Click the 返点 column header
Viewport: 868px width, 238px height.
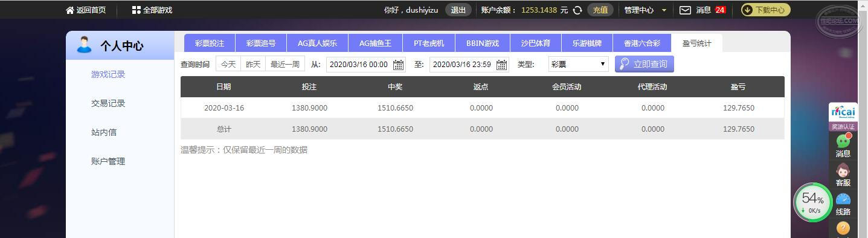(x=481, y=87)
